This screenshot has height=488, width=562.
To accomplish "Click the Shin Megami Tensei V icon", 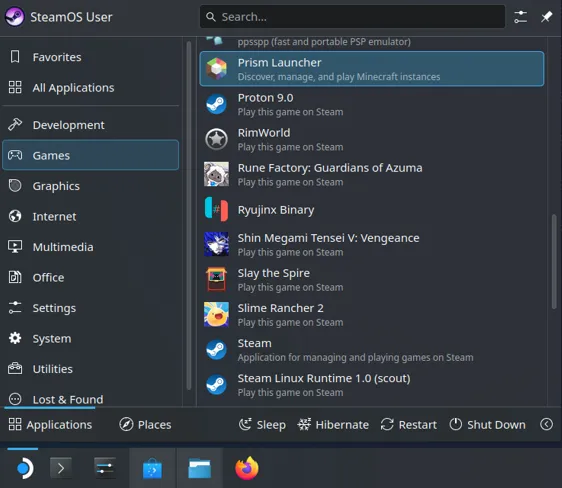I will point(216,244).
